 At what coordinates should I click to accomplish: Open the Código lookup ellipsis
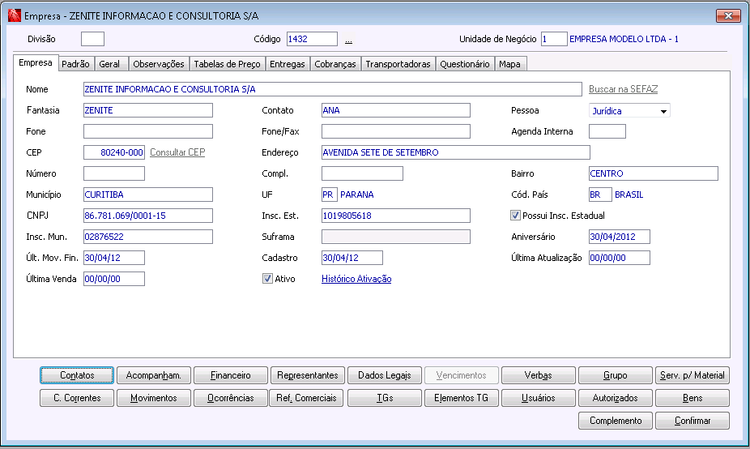[x=349, y=40]
